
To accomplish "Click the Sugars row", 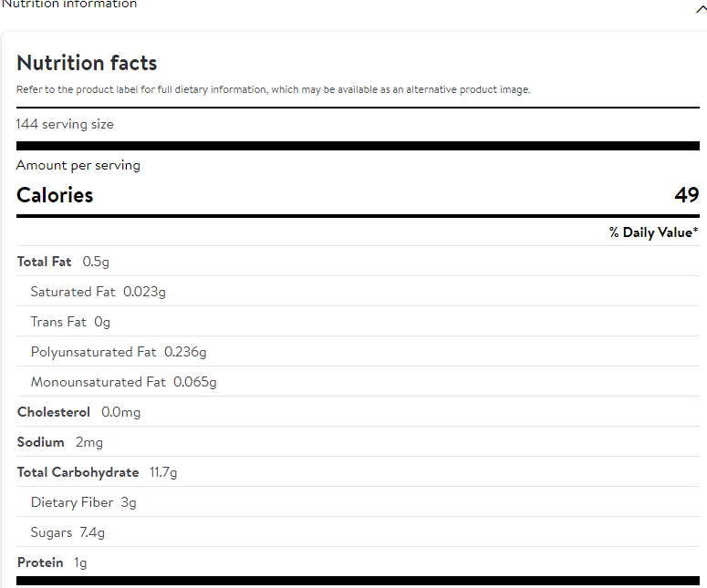I will (68, 532).
